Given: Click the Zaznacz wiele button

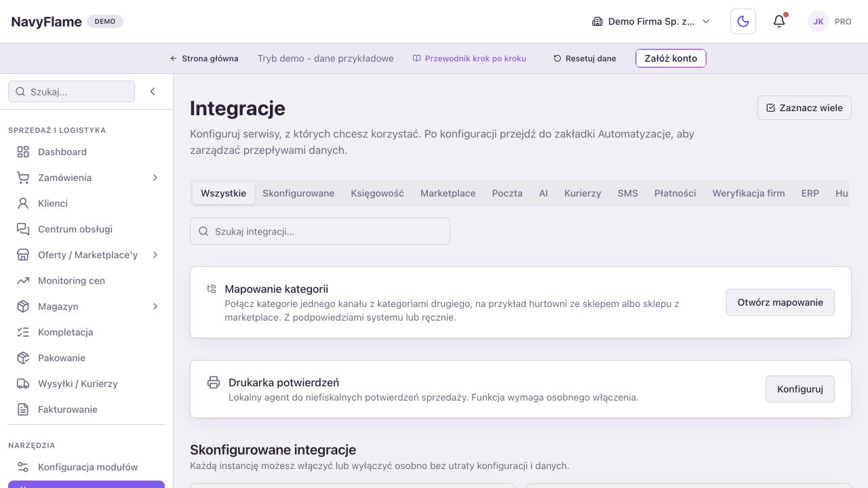Looking at the screenshot, I should [x=804, y=108].
